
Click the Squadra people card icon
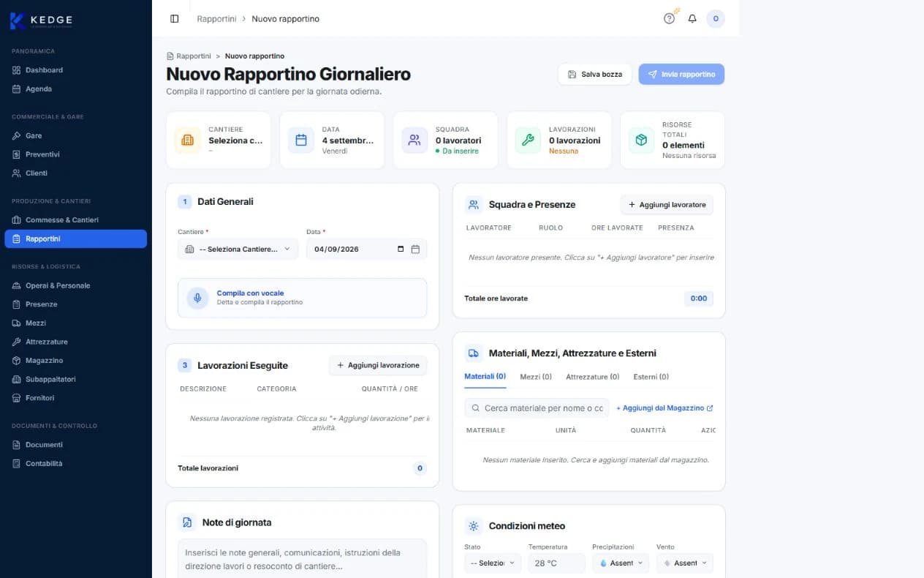click(414, 140)
